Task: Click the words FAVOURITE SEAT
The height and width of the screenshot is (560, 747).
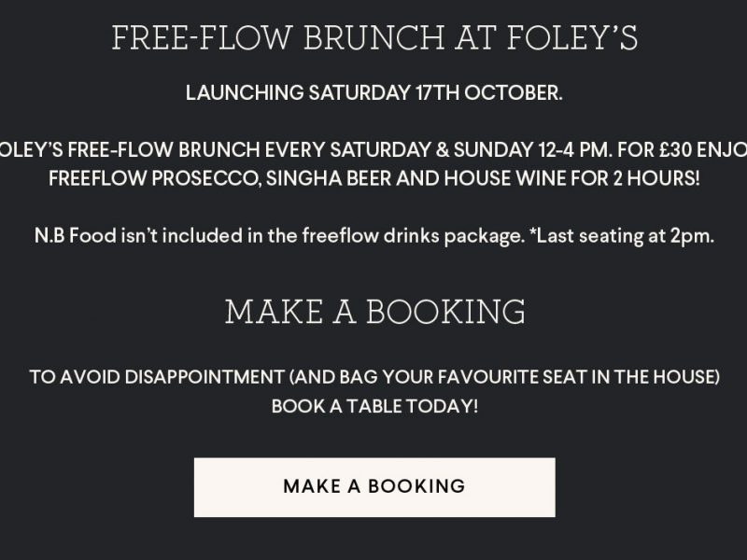Action: (x=512, y=377)
